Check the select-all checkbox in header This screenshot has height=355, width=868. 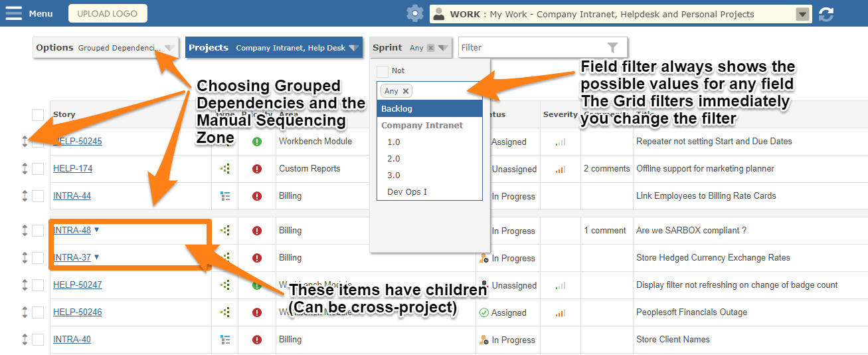[38, 114]
